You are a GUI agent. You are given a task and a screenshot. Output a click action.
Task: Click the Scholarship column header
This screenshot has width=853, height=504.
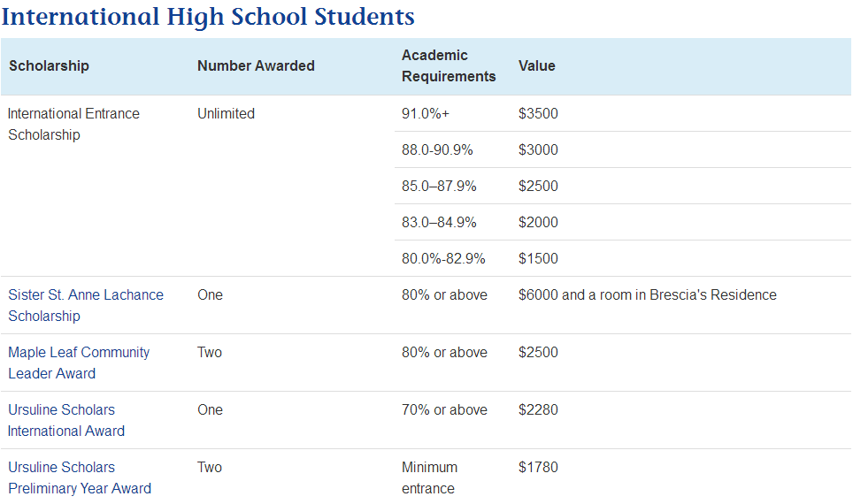[49, 66]
